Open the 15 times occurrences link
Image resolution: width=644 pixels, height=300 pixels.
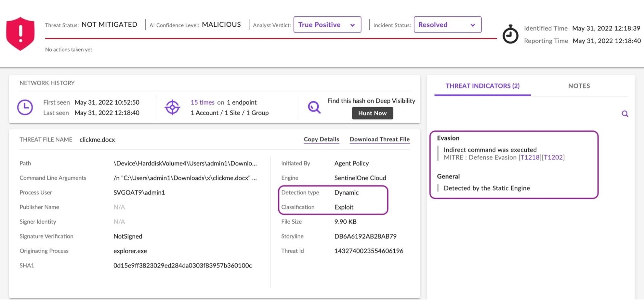[202, 102]
